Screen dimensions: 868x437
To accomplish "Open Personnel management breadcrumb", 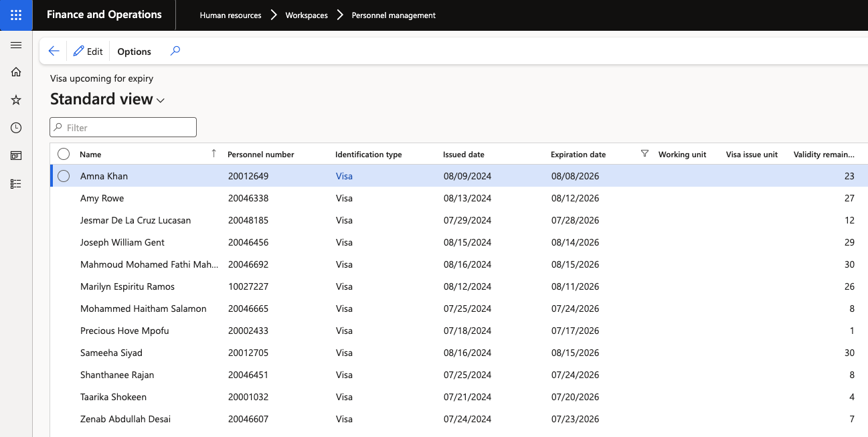I will tap(394, 15).
